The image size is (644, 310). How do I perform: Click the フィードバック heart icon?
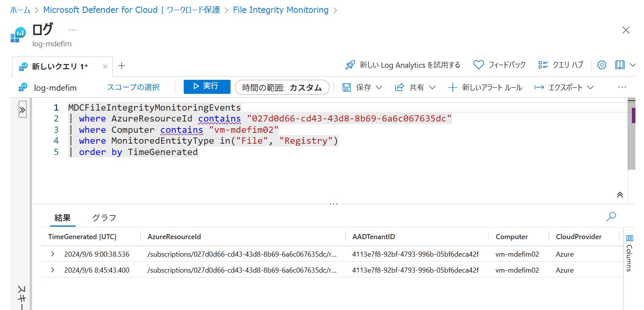coord(479,65)
